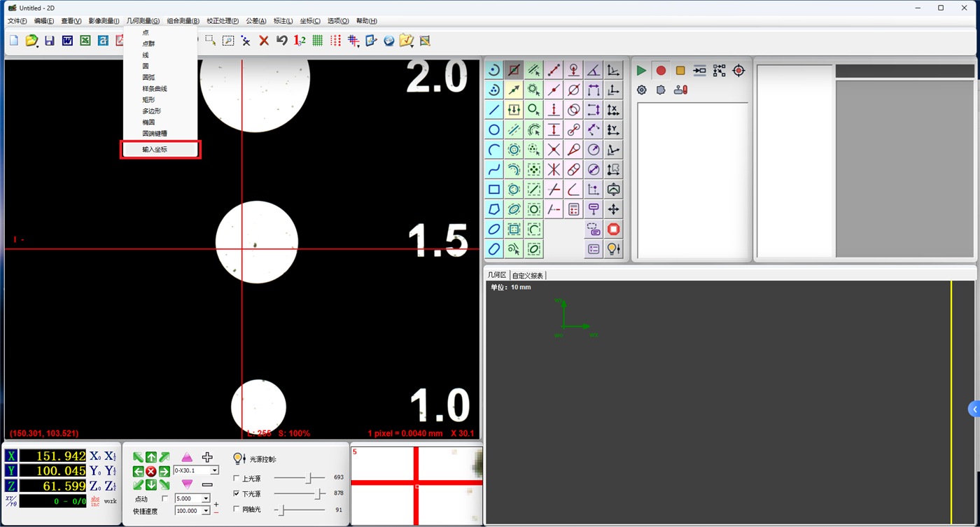Click the angle measurement tool icon

click(594, 70)
